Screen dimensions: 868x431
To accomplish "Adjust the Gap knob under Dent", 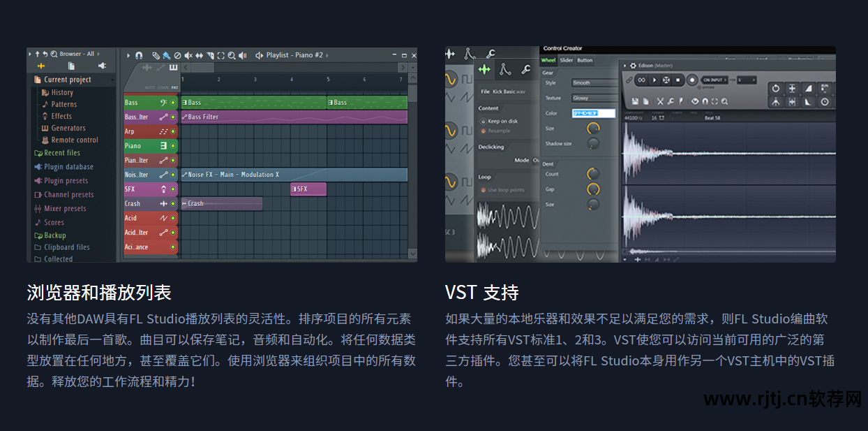I will [593, 189].
